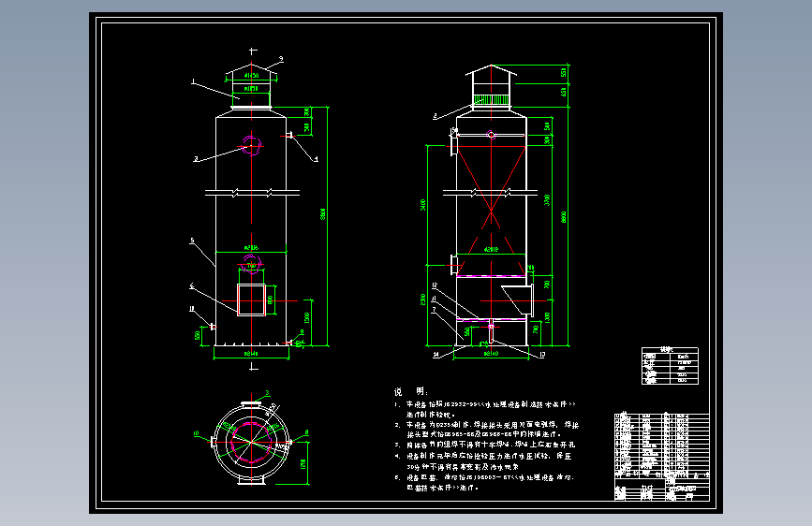Click callout number 12 in right section view
812x526 pixels.
(x=435, y=285)
